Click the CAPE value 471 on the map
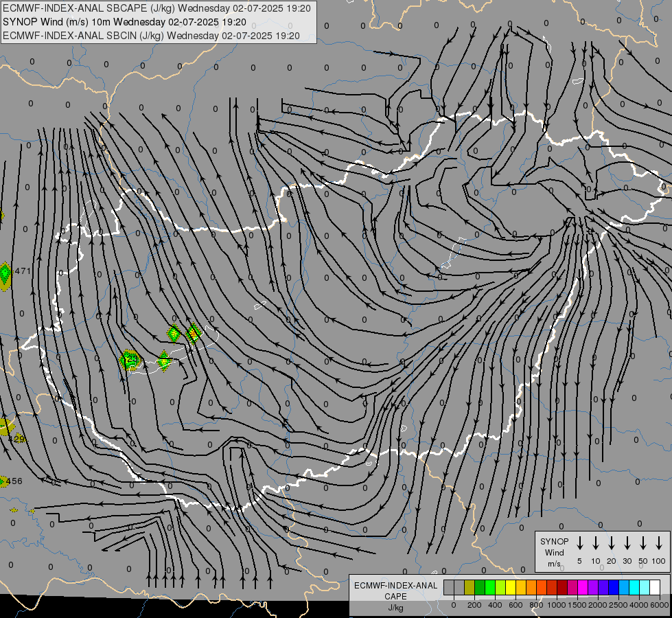 click(x=23, y=271)
